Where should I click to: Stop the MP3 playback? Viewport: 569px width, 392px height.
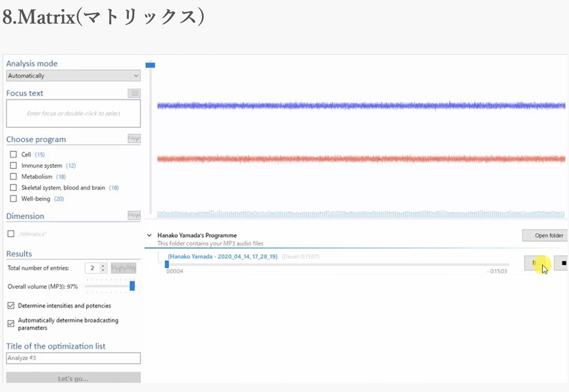click(x=562, y=263)
